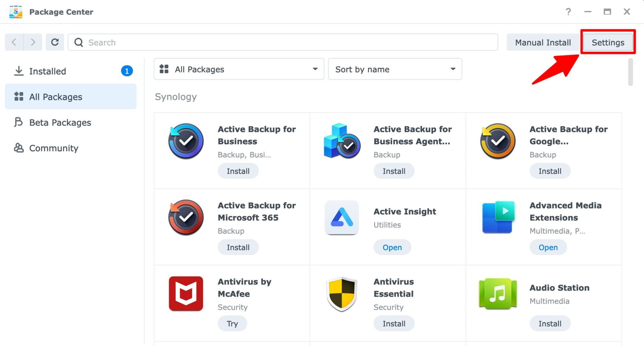
Task: Click Active Backup for Microsoft 365 icon
Action: click(x=186, y=217)
